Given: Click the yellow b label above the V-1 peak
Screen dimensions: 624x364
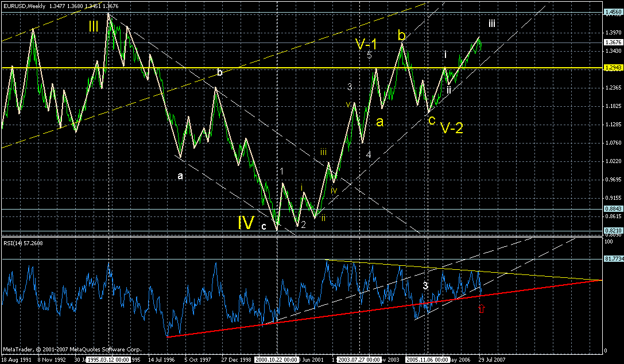Looking at the screenshot, I should (x=401, y=36).
